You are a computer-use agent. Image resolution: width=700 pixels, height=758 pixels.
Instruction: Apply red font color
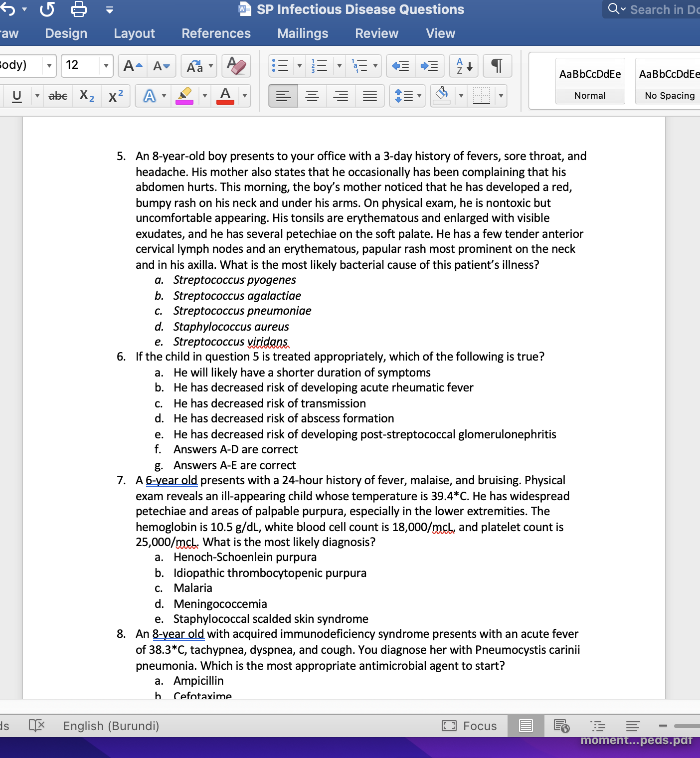click(225, 96)
